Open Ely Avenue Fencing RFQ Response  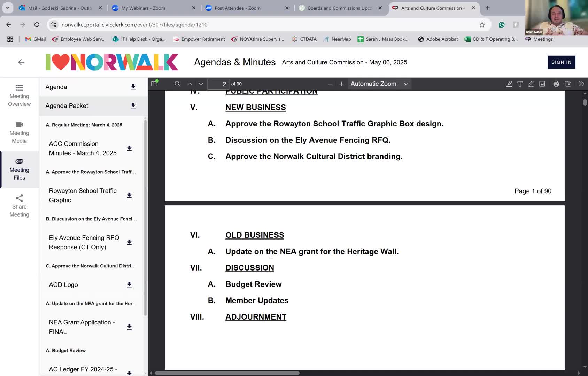84,242
